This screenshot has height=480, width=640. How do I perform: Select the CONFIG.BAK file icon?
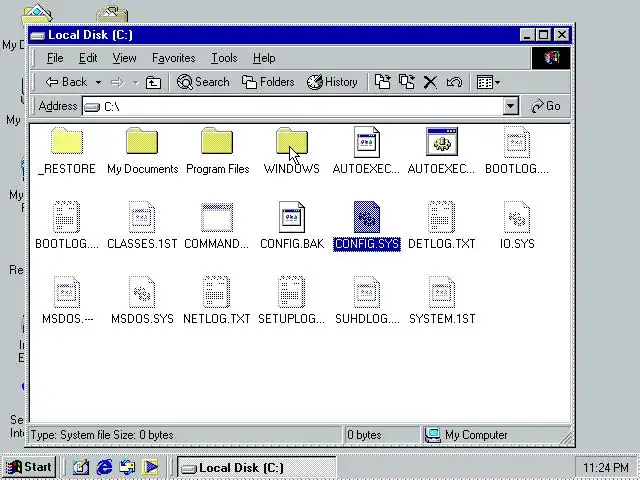[x=292, y=217]
